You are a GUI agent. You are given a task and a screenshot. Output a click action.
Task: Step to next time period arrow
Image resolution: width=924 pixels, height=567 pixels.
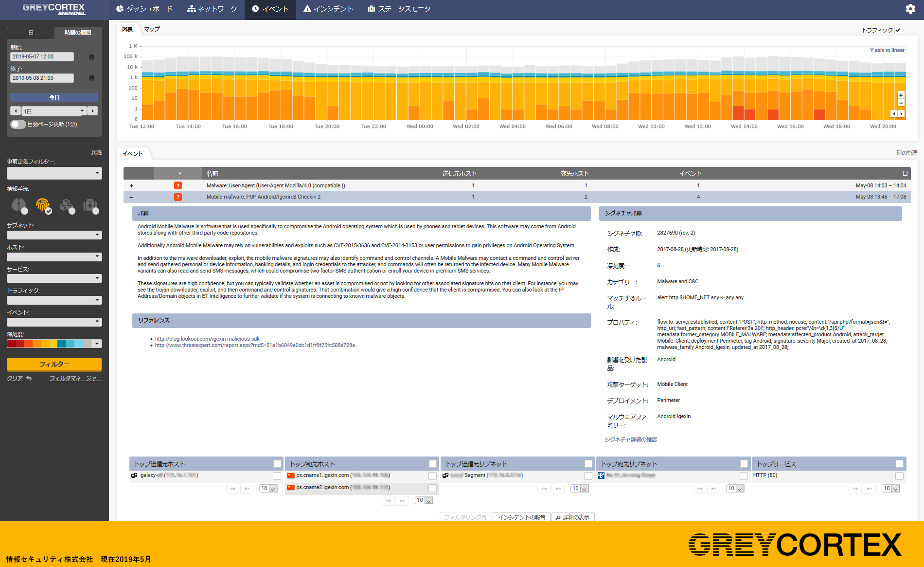coord(93,111)
